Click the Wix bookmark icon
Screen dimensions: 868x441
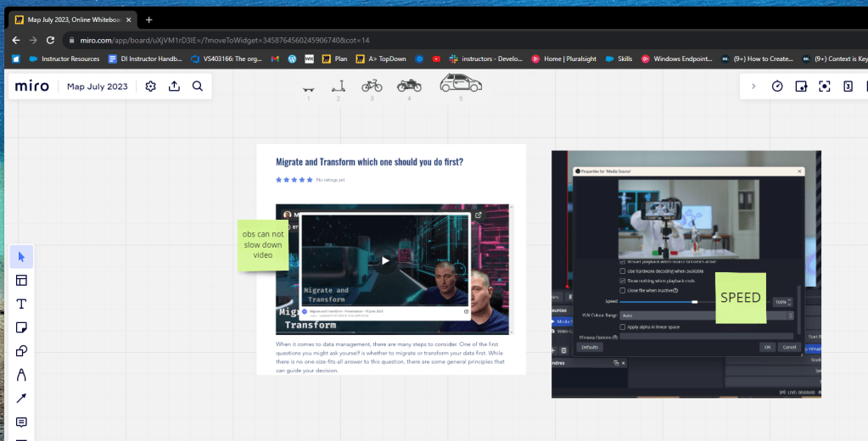pyautogui.click(x=310, y=59)
